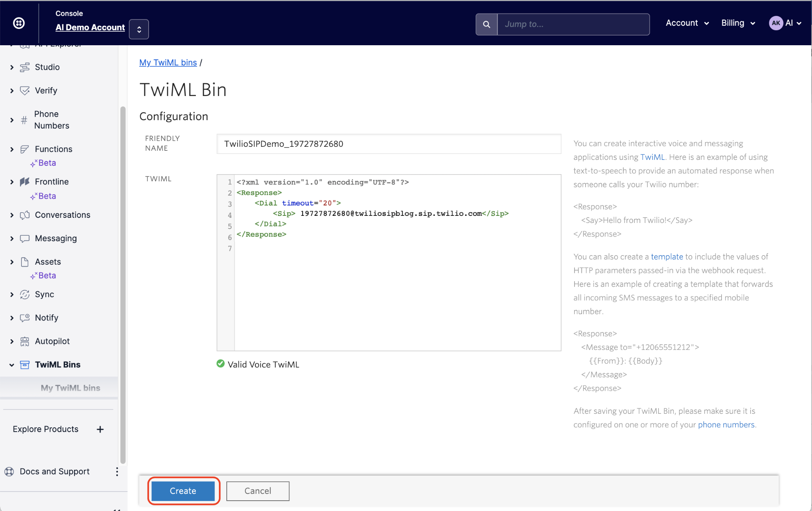Click the Frontline icon
The width and height of the screenshot is (812, 511).
(25, 182)
